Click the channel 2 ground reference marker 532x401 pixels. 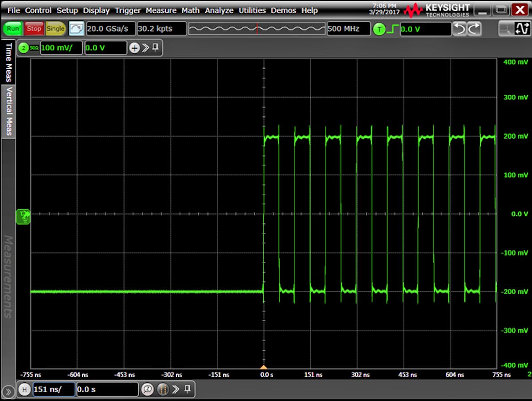coord(23,217)
